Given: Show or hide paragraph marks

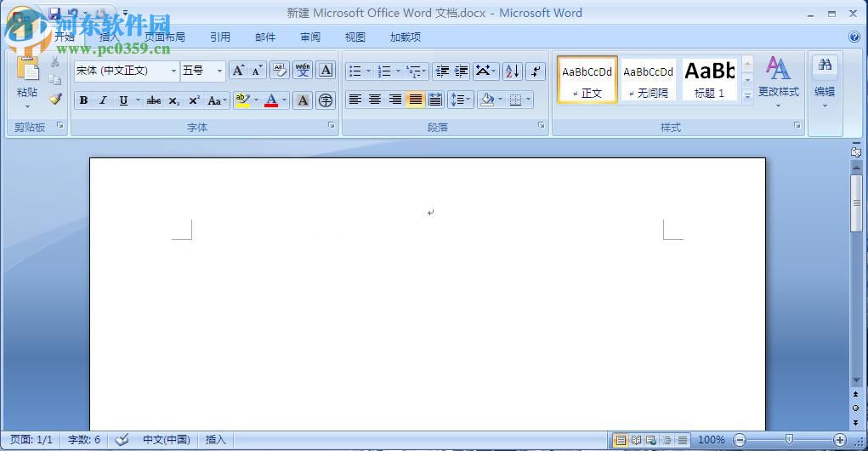Looking at the screenshot, I should click(x=536, y=71).
